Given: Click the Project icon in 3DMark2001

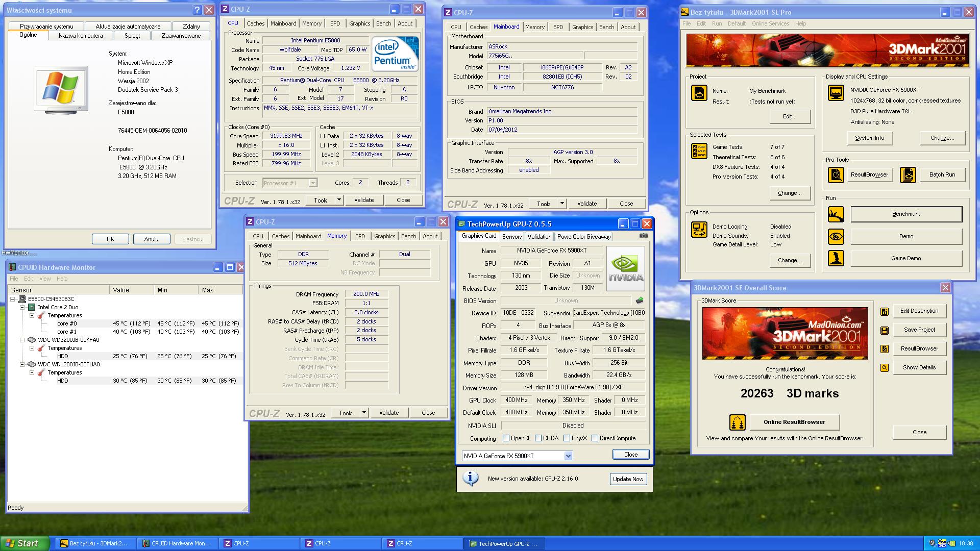Looking at the screenshot, I should point(699,93).
